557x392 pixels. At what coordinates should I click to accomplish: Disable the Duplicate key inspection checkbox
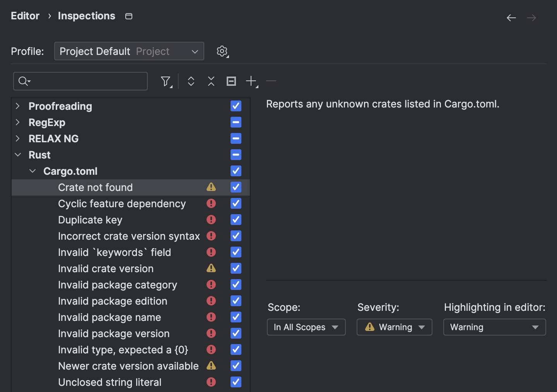click(x=236, y=220)
